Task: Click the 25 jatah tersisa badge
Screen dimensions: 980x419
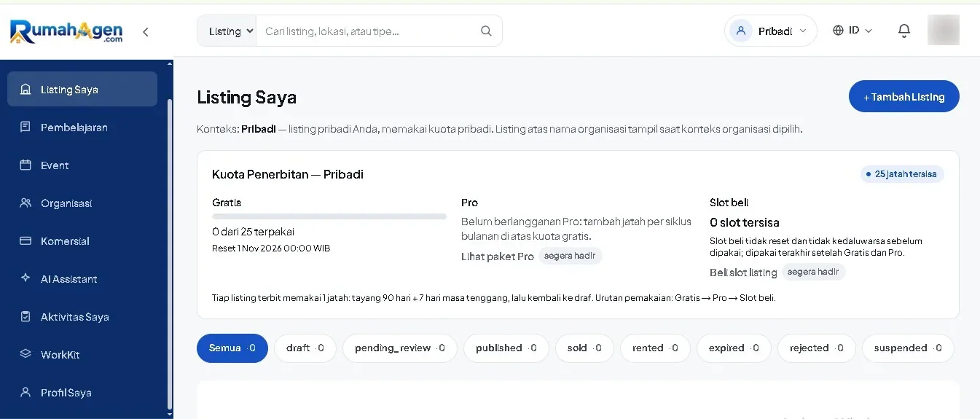Action: click(x=902, y=174)
